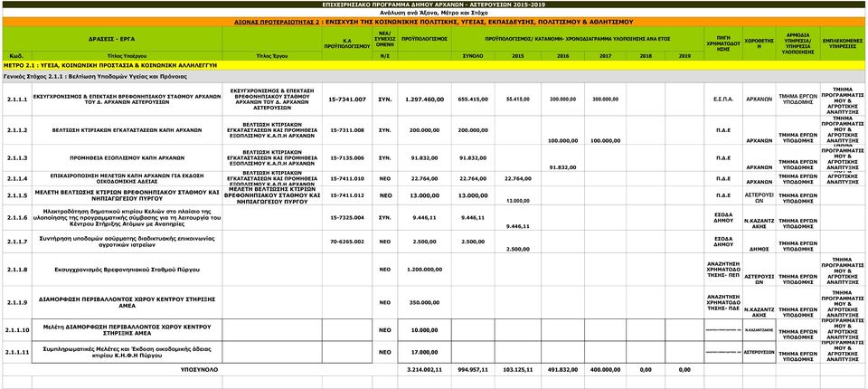Click the 'ΕΜΠΛΕΚΟΜΕΝΕΣ ΥΠΗΡΕΣΙΕΣ' header cell
The image size is (868, 389).
tap(843, 43)
